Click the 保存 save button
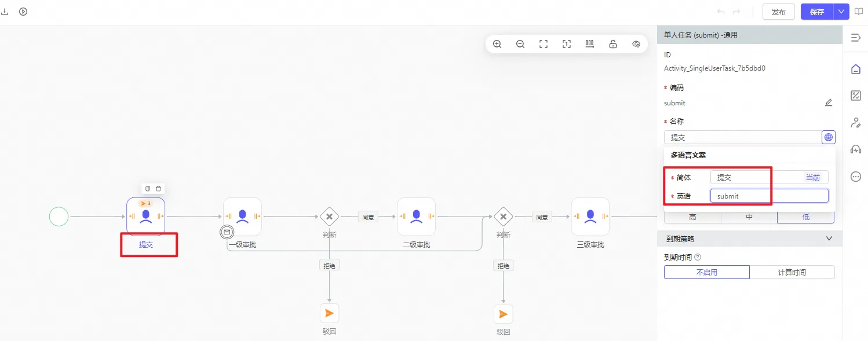Screen dimensions: 868x341 click(x=817, y=12)
